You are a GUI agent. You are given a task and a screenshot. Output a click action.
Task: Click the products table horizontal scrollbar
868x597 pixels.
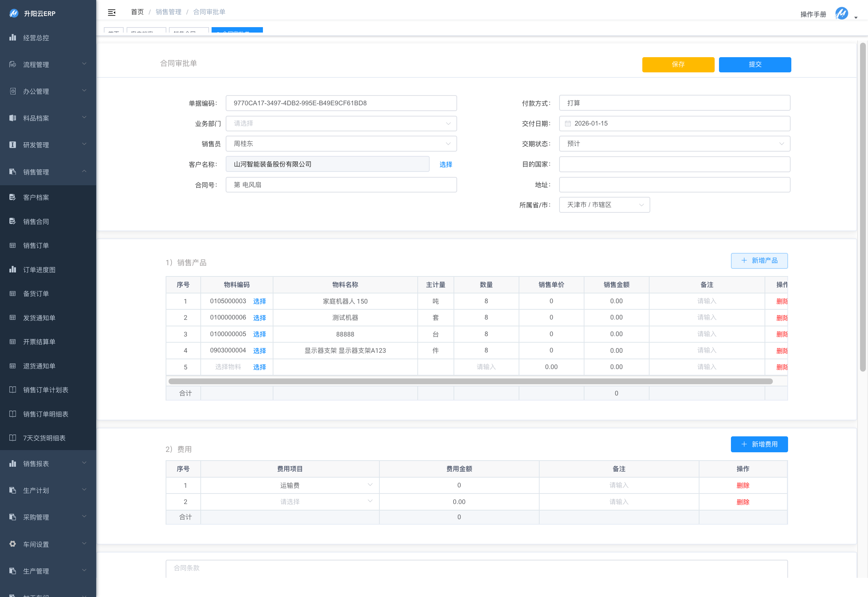[x=470, y=381]
